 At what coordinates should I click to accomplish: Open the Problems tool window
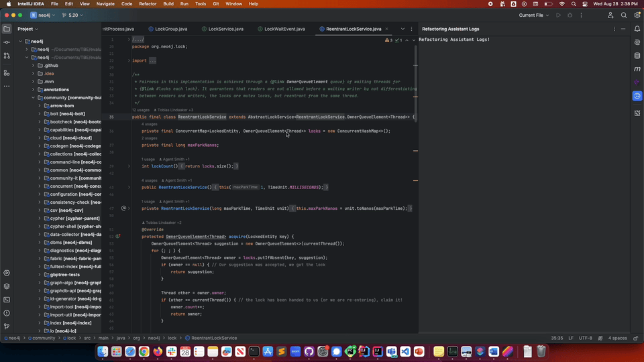[x=7, y=313]
